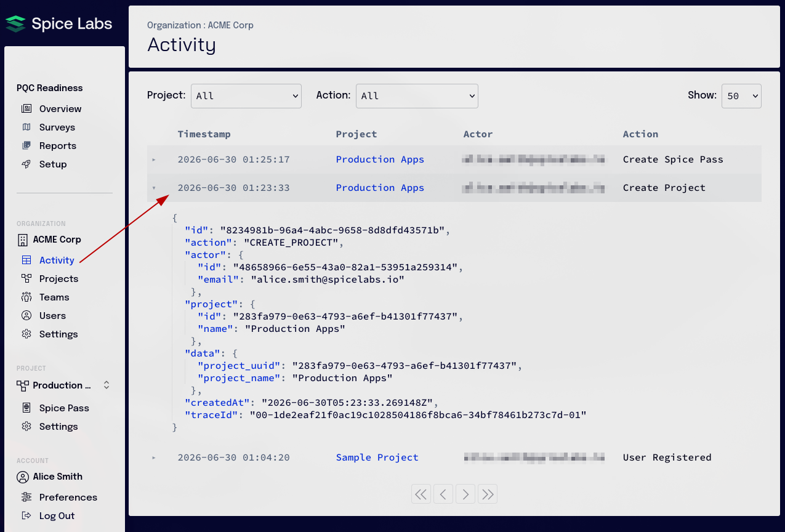Open the Preferences menu item
The height and width of the screenshot is (532, 785).
(x=68, y=498)
